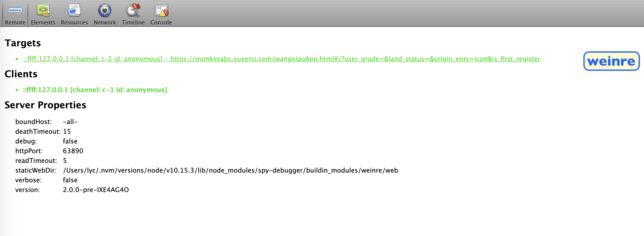The height and width of the screenshot is (236, 644).
Task: Click the boundHost property label
Action: (34, 122)
